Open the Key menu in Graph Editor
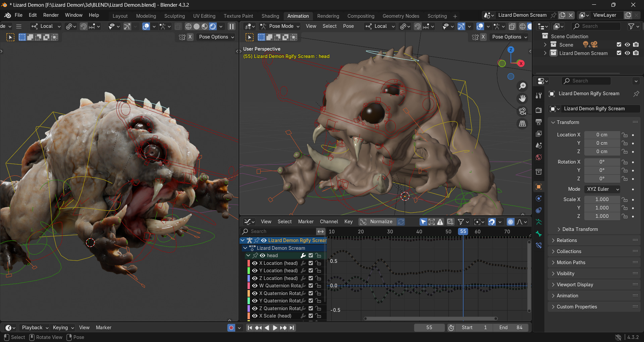 (x=348, y=222)
